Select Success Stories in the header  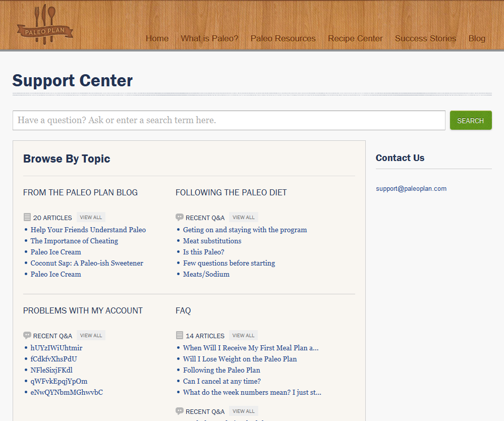425,38
